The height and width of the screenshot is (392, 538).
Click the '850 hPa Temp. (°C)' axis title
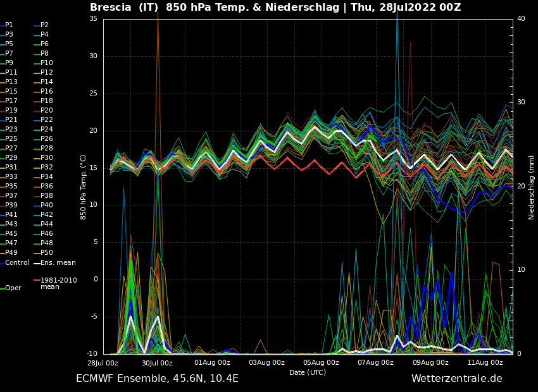(83, 187)
